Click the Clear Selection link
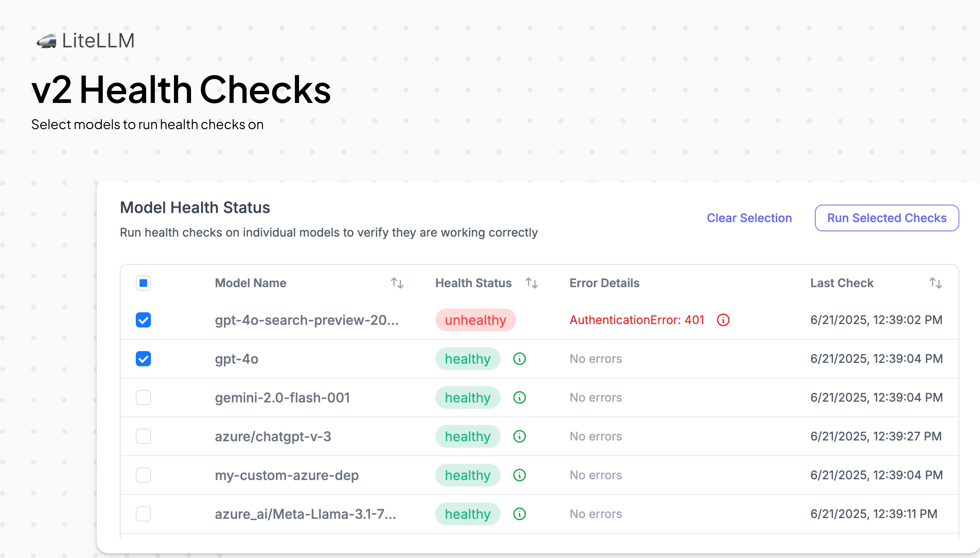Screen dimensions: 980x558 tap(749, 218)
